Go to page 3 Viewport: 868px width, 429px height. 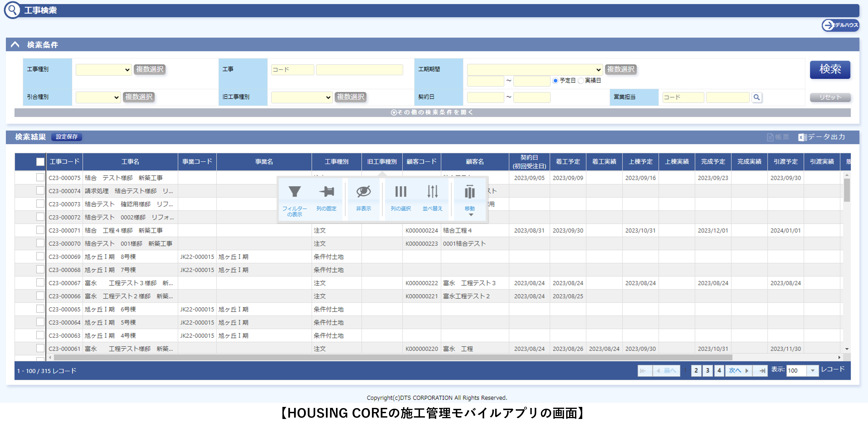coord(708,371)
